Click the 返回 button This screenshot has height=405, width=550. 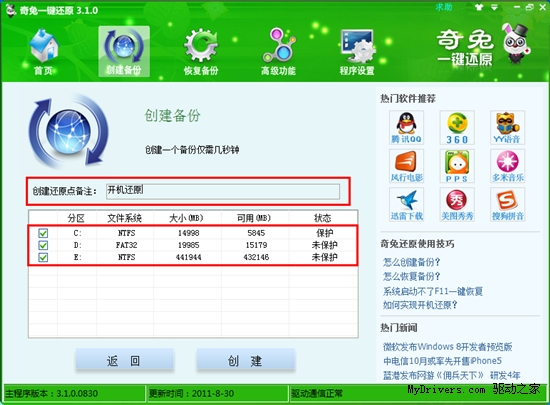tap(124, 360)
